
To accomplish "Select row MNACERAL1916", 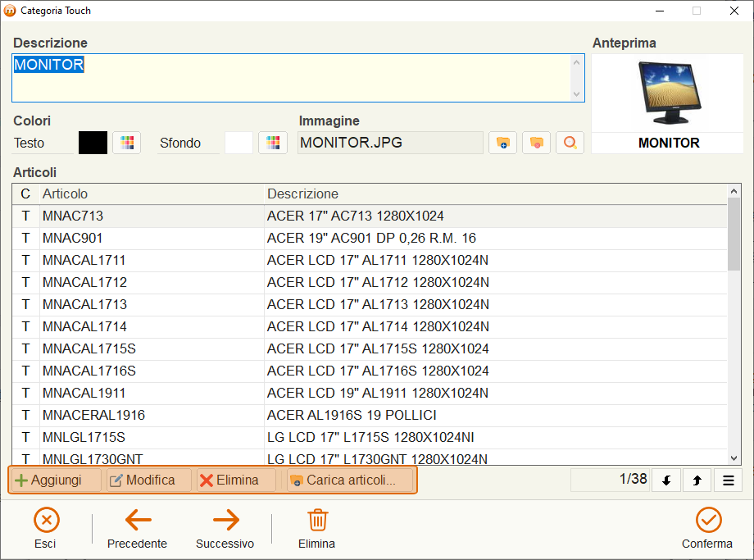I will point(370,415).
